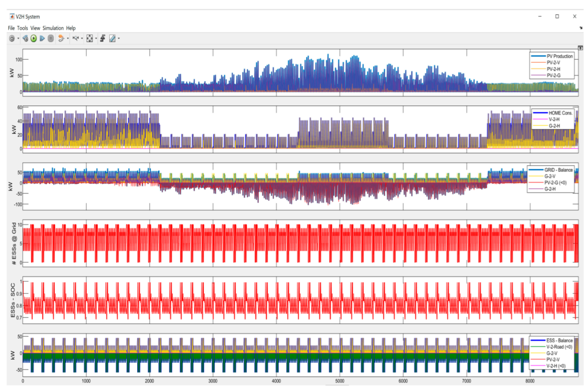588x391 pixels.
Task: Expand the Cursor Measurements dropdown arrow
Action: pyautogui.click(x=119, y=39)
